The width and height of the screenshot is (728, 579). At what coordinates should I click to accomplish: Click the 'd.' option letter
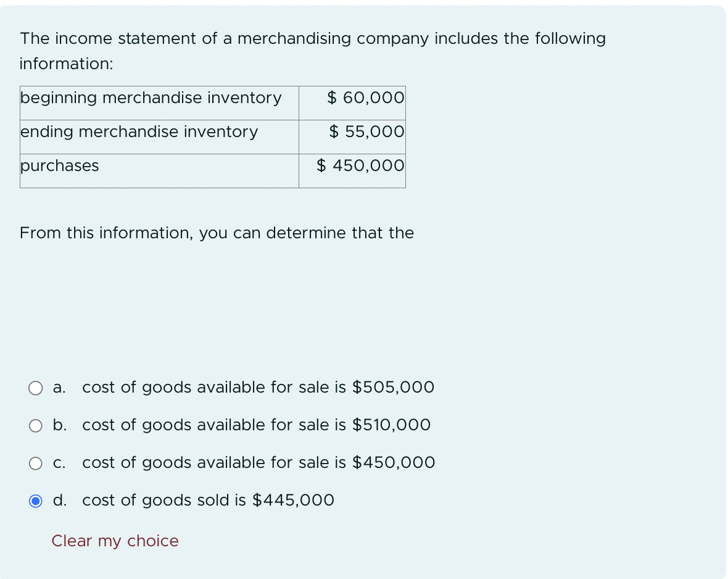pyautogui.click(x=60, y=500)
